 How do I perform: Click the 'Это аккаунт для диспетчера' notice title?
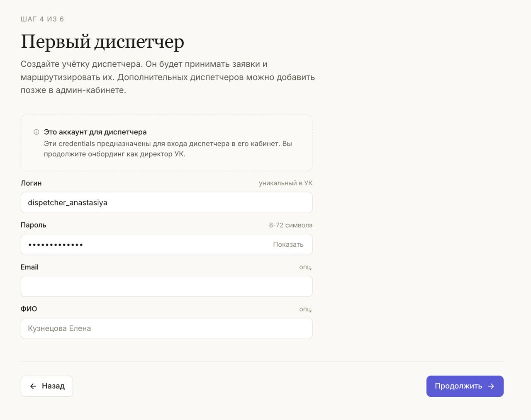pyautogui.click(x=95, y=132)
